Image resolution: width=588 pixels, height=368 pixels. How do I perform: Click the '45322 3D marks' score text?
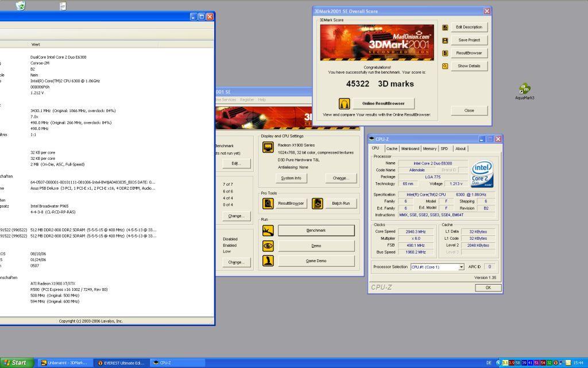coord(380,84)
